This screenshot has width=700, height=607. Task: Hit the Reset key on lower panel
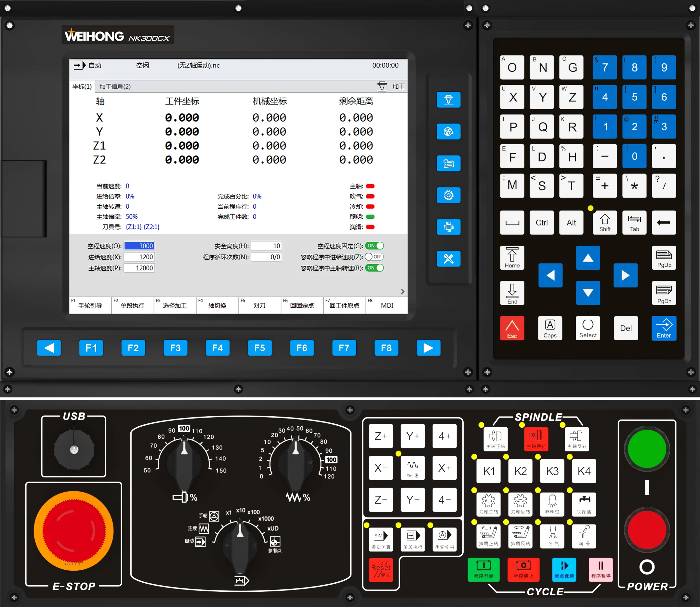(x=381, y=570)
